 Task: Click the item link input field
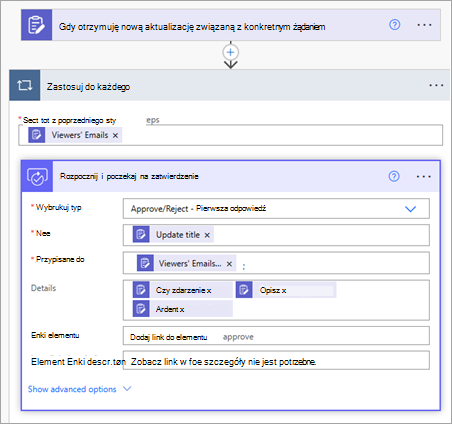tap(276, 336)
